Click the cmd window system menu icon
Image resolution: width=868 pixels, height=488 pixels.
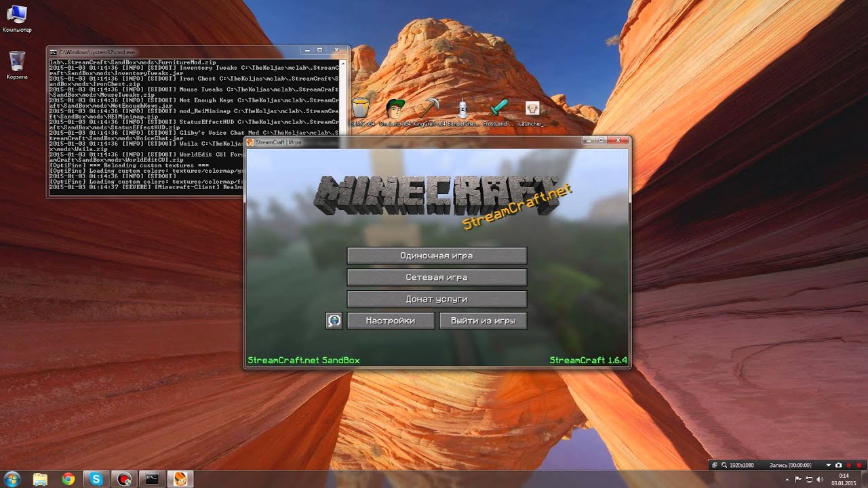tap(53, 52)
